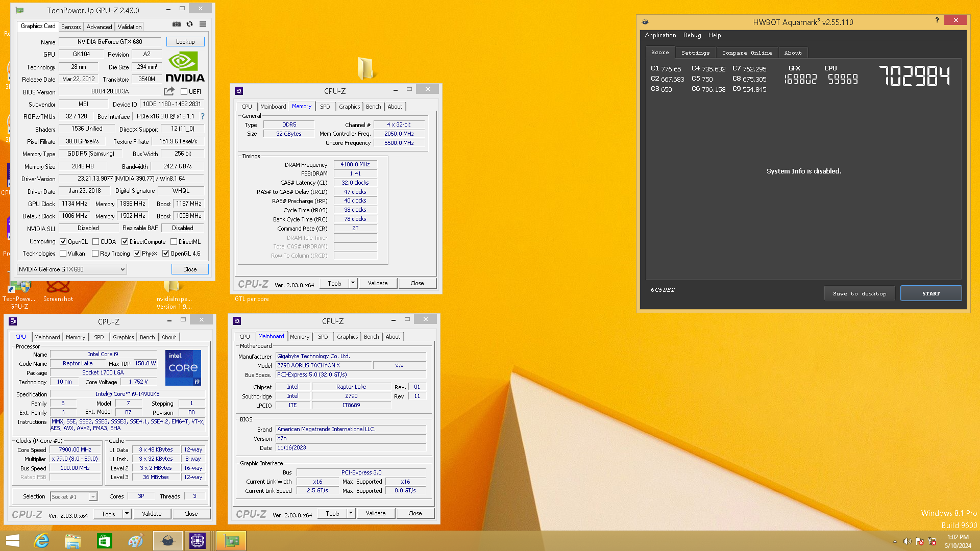Click the volume speaker tray icon
This screenshot has height=551, width=980.
(x=907, y=541)
